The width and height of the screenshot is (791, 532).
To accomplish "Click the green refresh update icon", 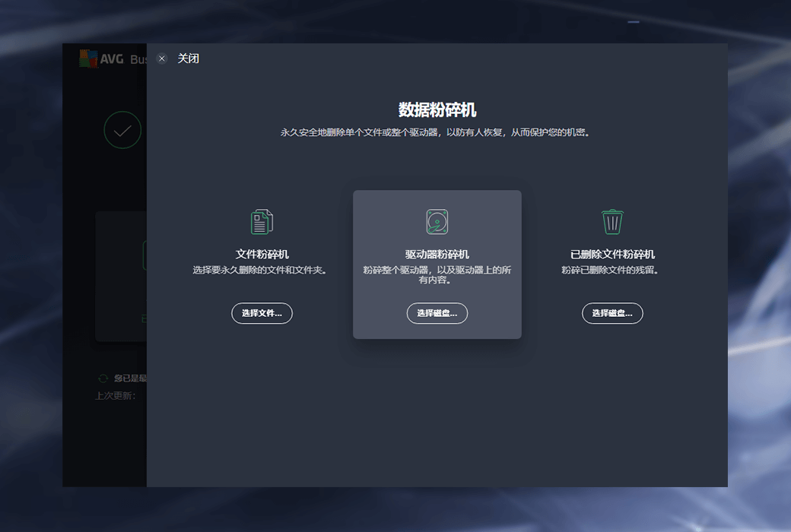I will pyautogui.click(x=103, y=378).
